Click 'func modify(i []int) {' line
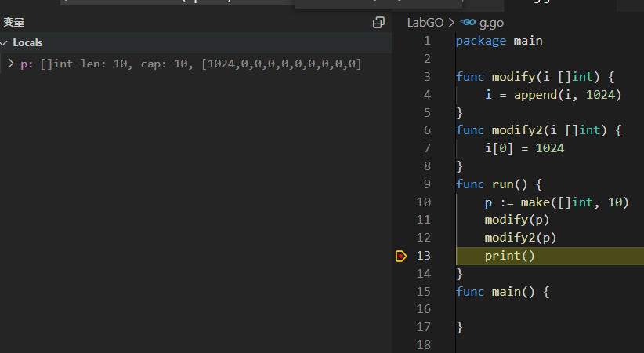 point(535,77)
